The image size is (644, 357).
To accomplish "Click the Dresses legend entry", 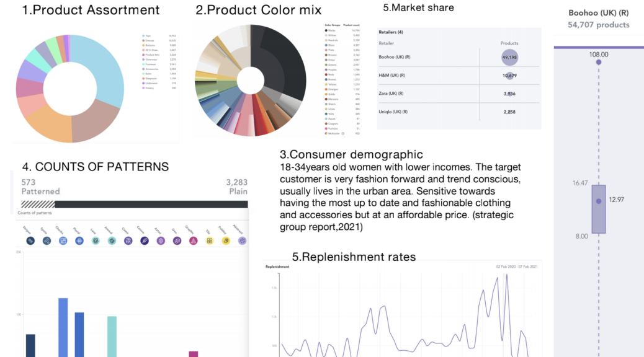I will click(x=159, y=41).
